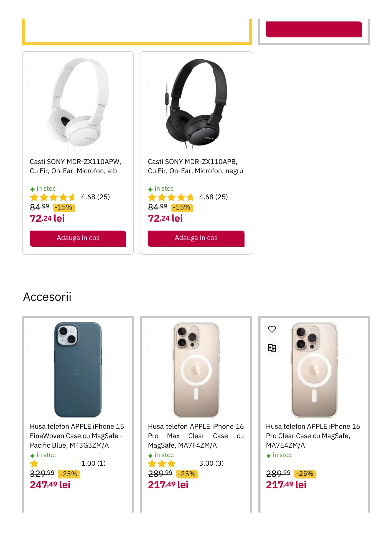
Task: Open Casti SONY MDR-ZX110APW product title
Action: point(75,166)
